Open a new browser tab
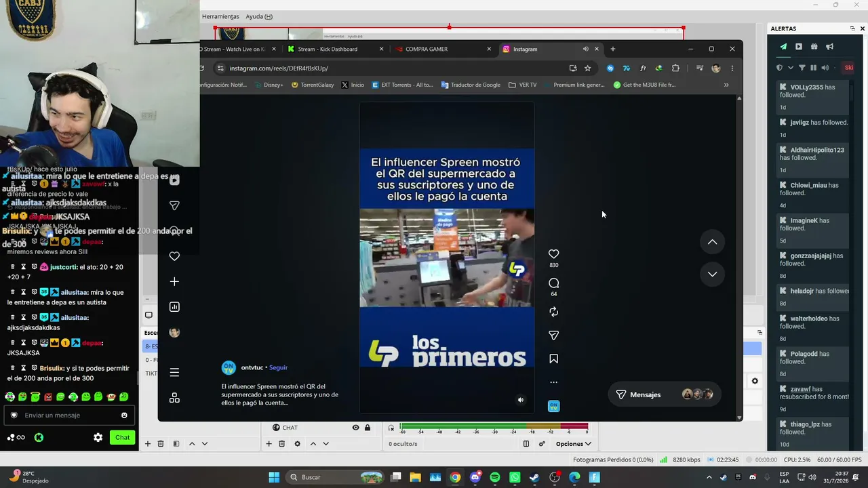868x488 pixels. pyautogui.click(x=612, y=49)
